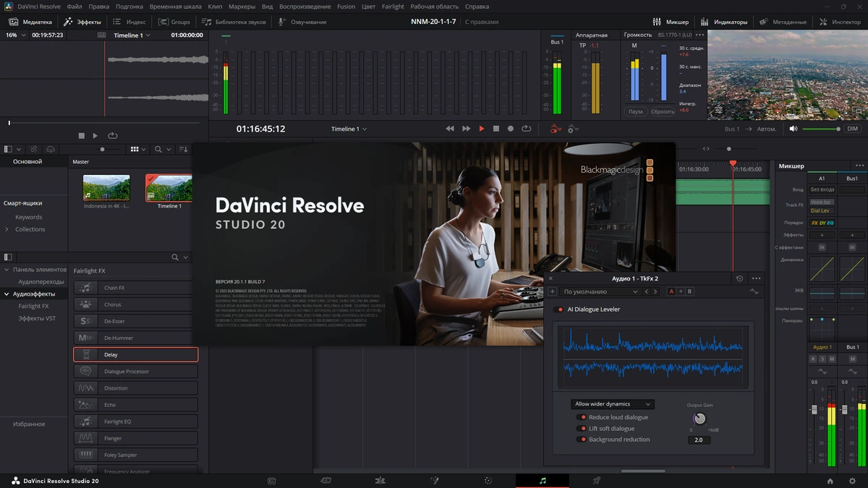Click the record button in transport
Image resolution: width=868 pixels, height=488 pixels.
coord(511,129)
